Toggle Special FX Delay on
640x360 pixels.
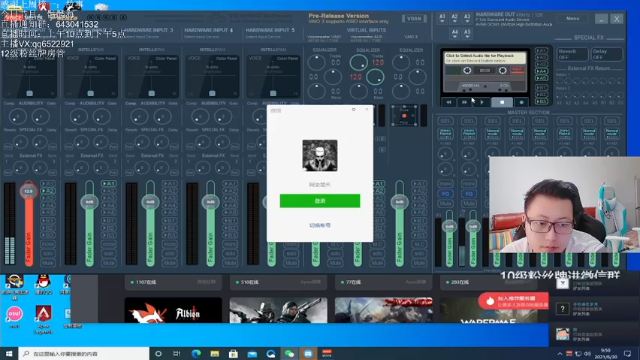607,54
